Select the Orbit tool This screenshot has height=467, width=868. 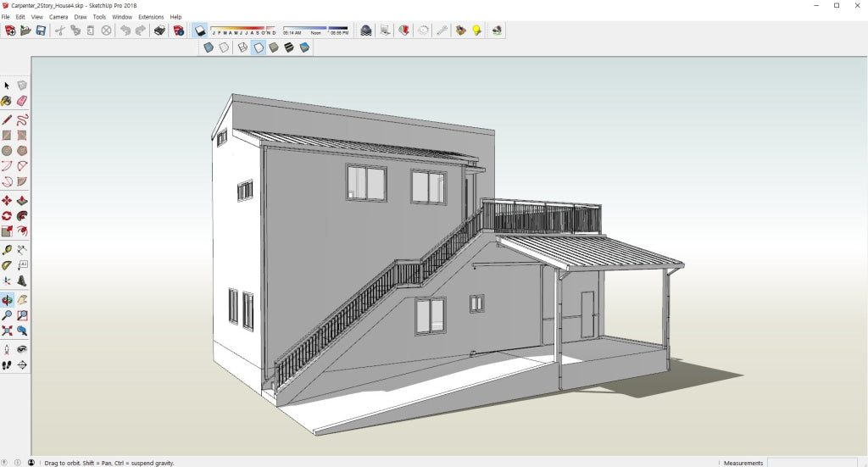tap(7, 300)
